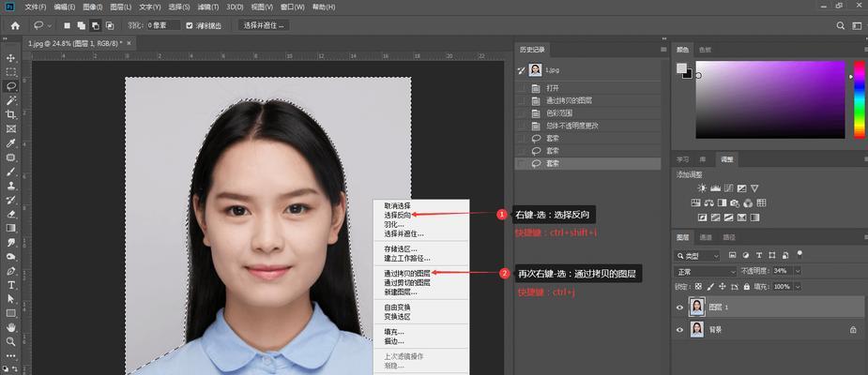868x375 pixels.
Task: Click Subtract from selection mode icon
Action: click(x=95, y=25)
